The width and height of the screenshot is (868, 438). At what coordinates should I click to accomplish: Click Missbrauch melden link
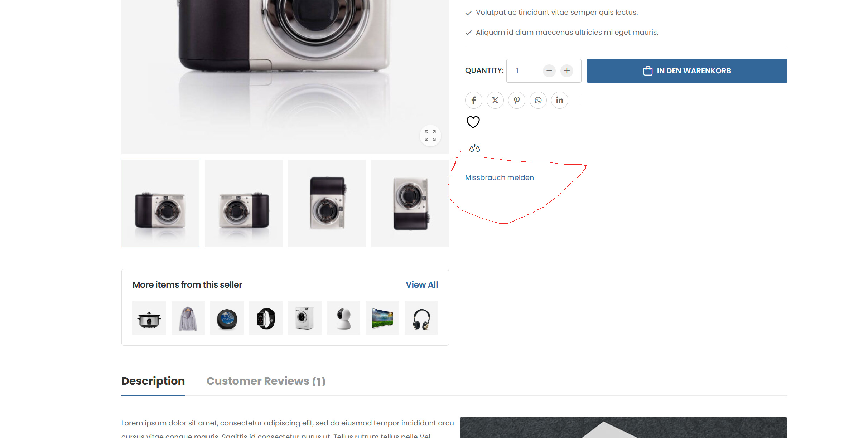(x=499, y=177)
